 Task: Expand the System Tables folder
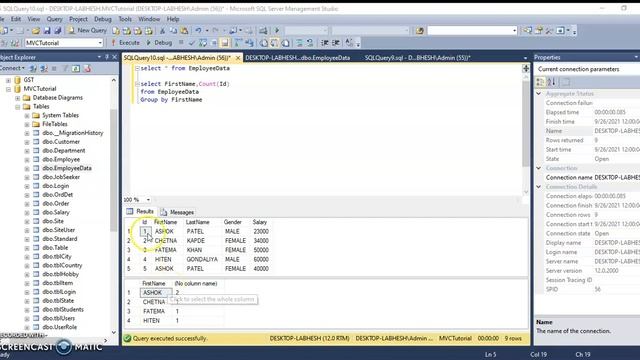[27, 116]
